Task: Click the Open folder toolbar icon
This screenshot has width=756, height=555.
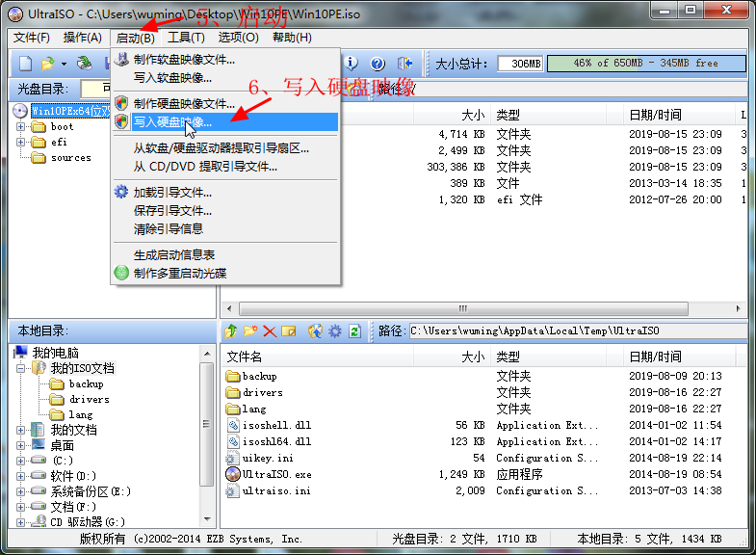Action: 48,64
